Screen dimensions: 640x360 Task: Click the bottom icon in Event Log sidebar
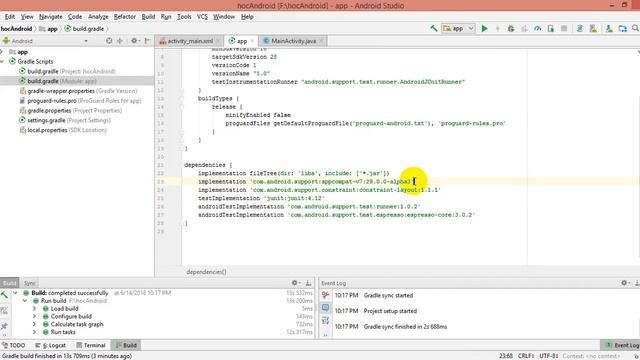coord(325,321)
